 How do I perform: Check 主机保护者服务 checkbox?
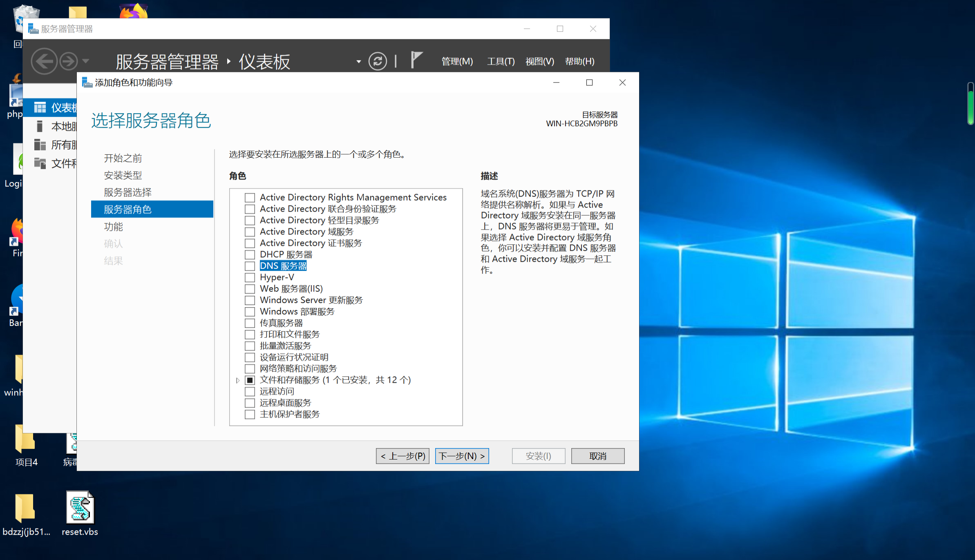pos(250,415)
